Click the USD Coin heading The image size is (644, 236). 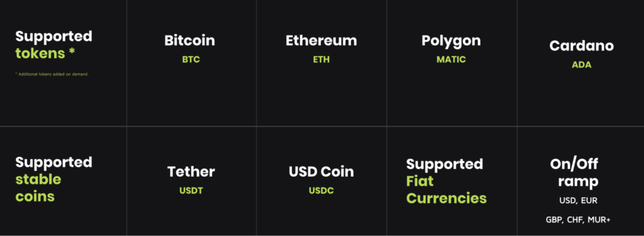click(x=321, y=171)
